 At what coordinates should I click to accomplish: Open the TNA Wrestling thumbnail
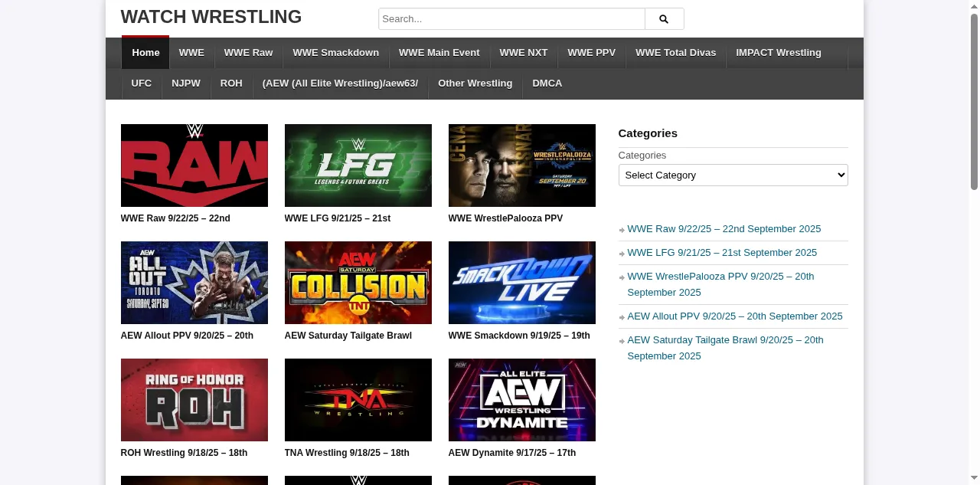coord(358,400)
